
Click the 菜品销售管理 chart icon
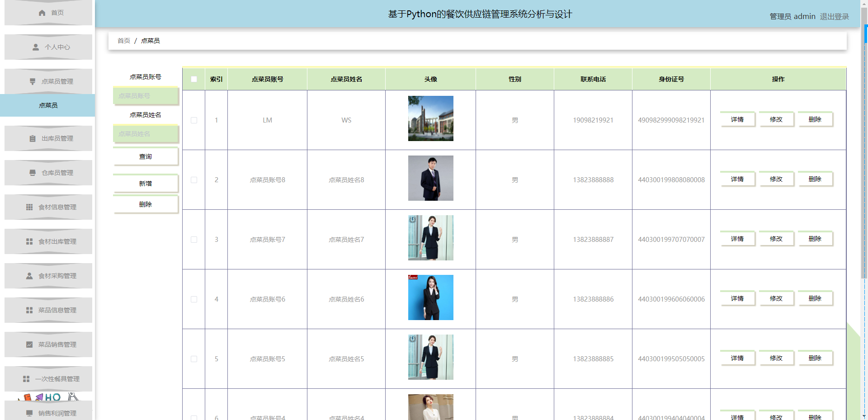click(x=28, y=344)
